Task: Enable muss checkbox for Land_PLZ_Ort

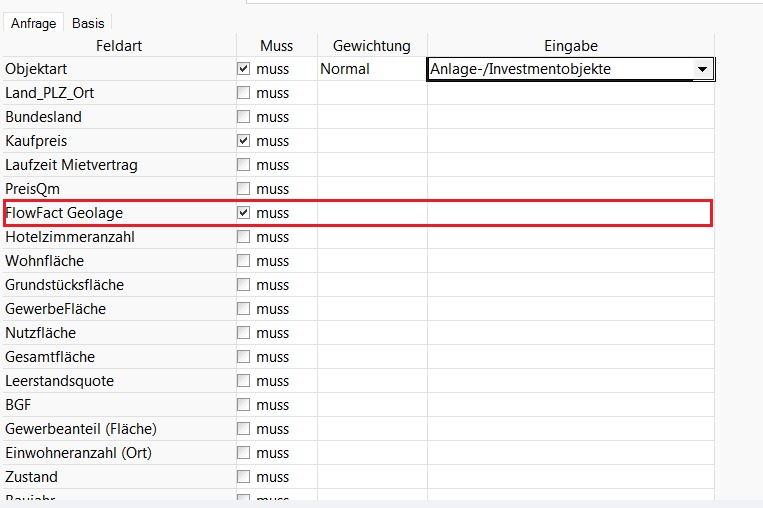Action: [x=243, y=93]
